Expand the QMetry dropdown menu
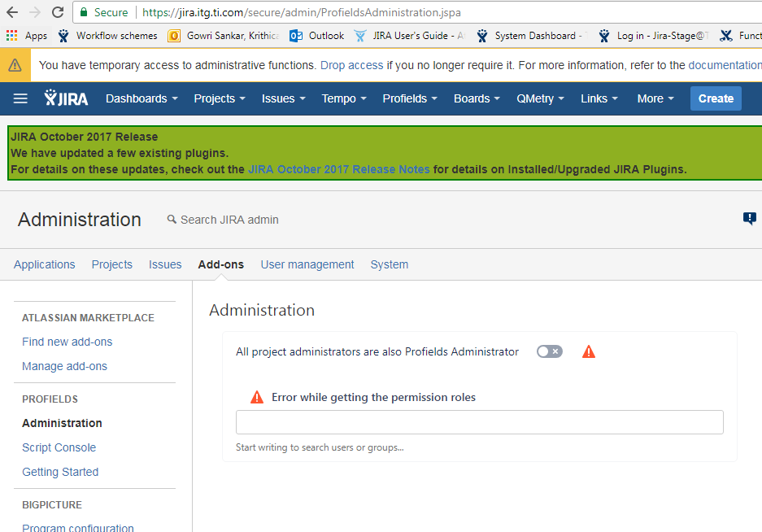This screenshot has height=532, width=762. pos(541,98)
